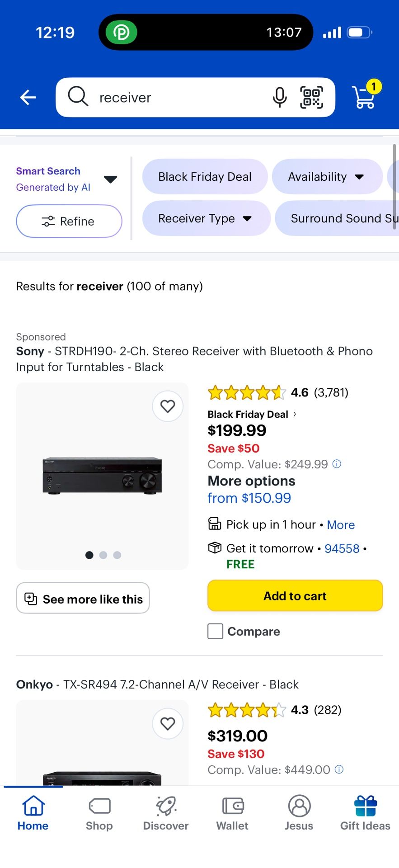Add the Sony receiver to cart

295,596
